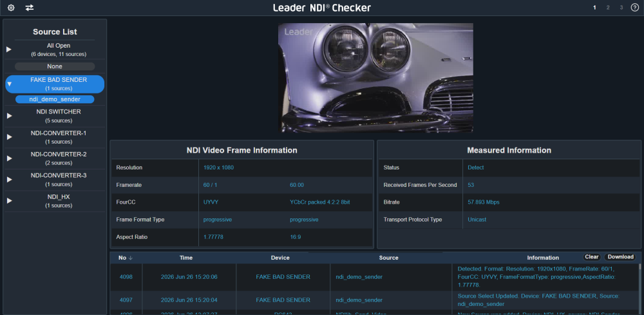Expand the NDI-CONVERTER-2 device
The image size is (644, 315).
click(x=9, y=158)
